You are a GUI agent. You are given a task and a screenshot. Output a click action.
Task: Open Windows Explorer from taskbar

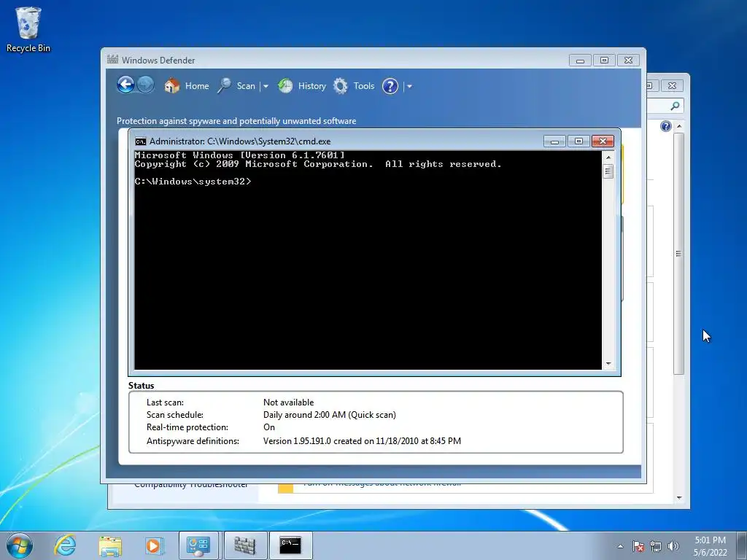coord(110,545)
